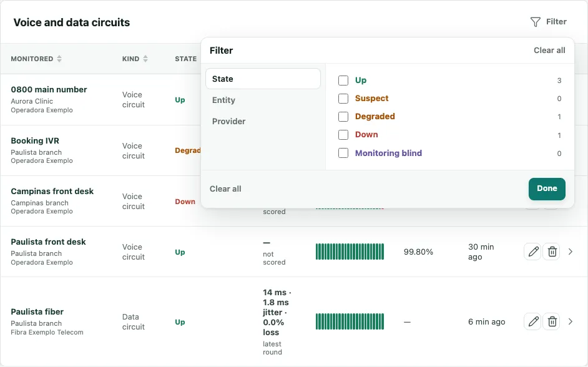Click the Up filter count 3
Screen dimensions: 588x367
pos(559,81)
